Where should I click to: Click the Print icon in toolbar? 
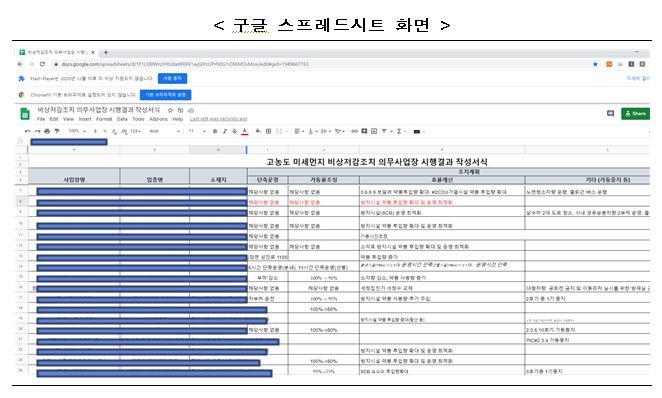pyautogui.click(x=47, y=131)
